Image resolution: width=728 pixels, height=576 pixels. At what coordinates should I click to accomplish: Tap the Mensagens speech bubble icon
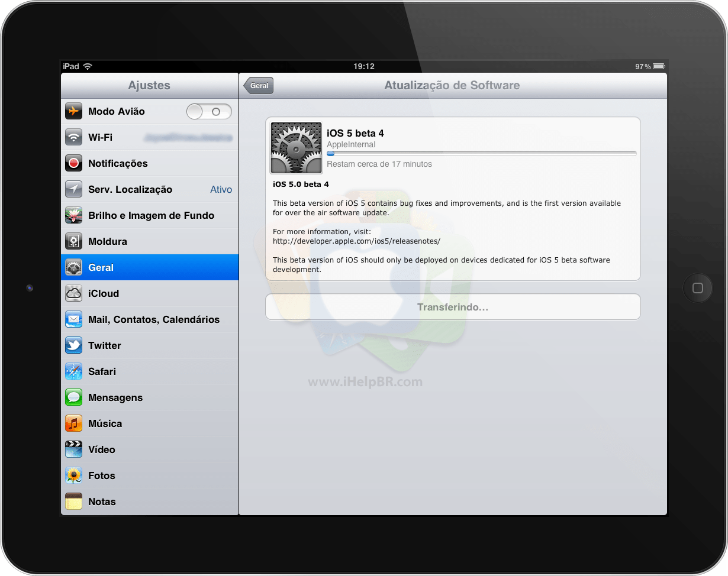pyautogui.click(x=73, y=397)
